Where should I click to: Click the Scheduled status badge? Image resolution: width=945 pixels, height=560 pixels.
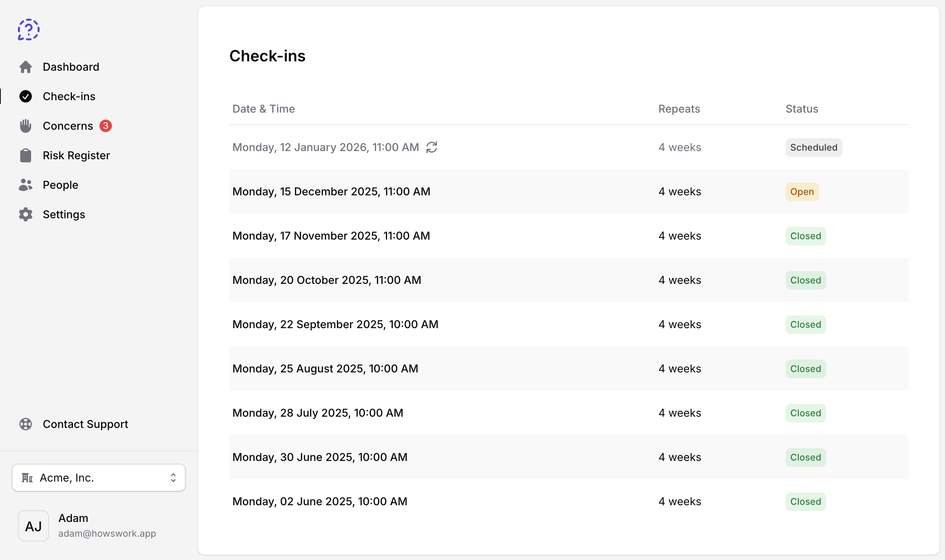tap(814, 147)
